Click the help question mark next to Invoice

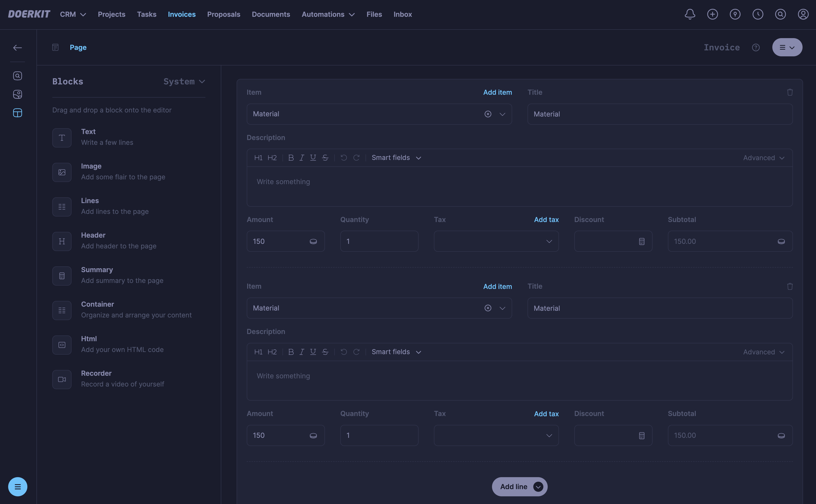[x=756, y=48]
